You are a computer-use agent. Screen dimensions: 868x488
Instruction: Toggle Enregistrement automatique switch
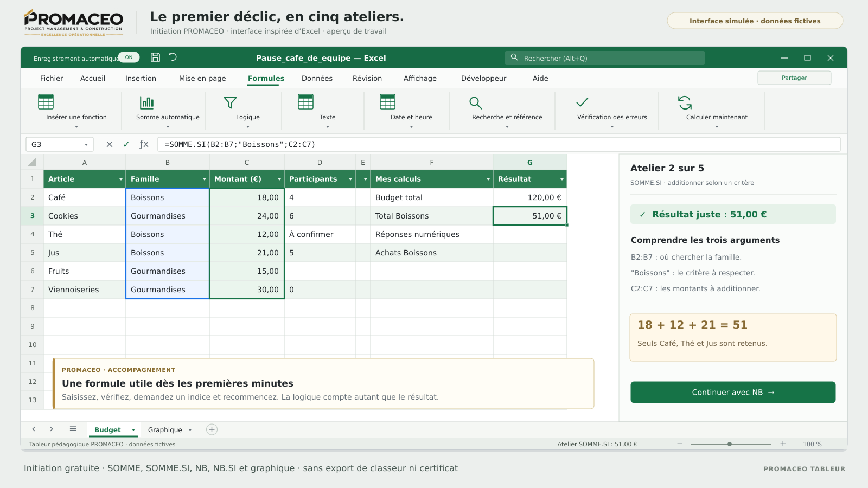coord(129,57)
